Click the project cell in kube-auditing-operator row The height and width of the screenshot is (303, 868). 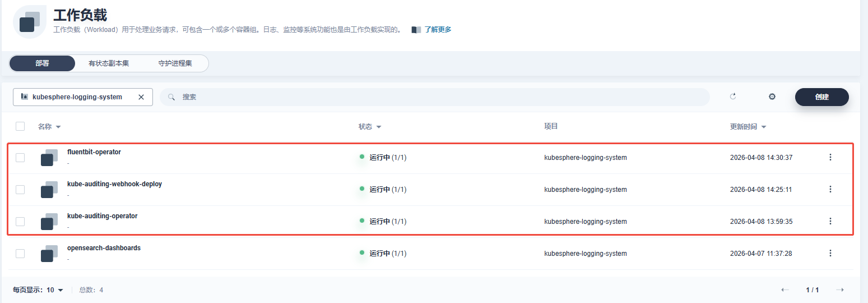click(586, 222)
